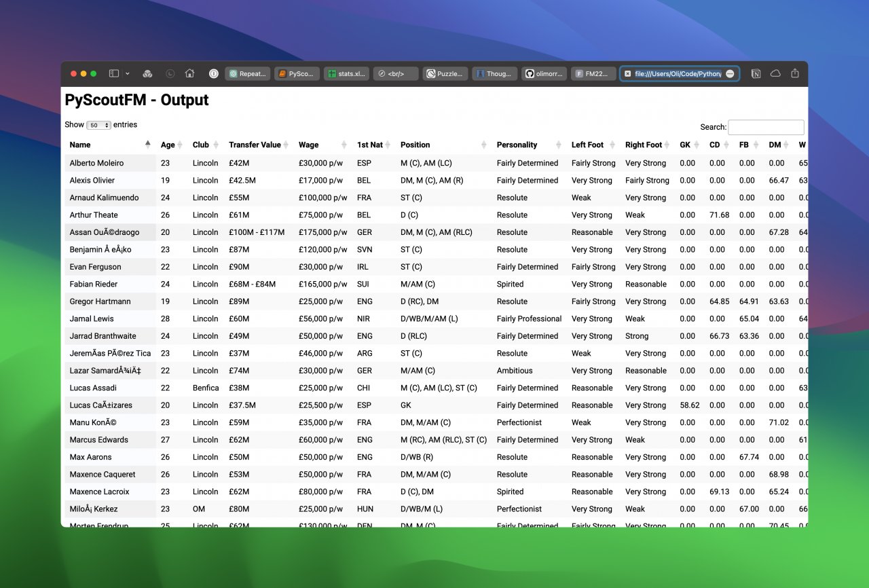Click the Personality column sort arrows

(x=559, y=145)
